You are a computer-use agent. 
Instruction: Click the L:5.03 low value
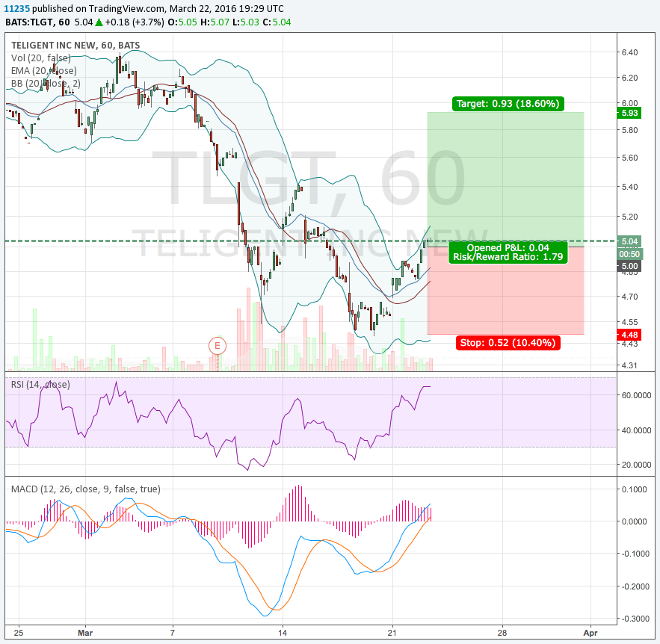(x=246, y=22)
